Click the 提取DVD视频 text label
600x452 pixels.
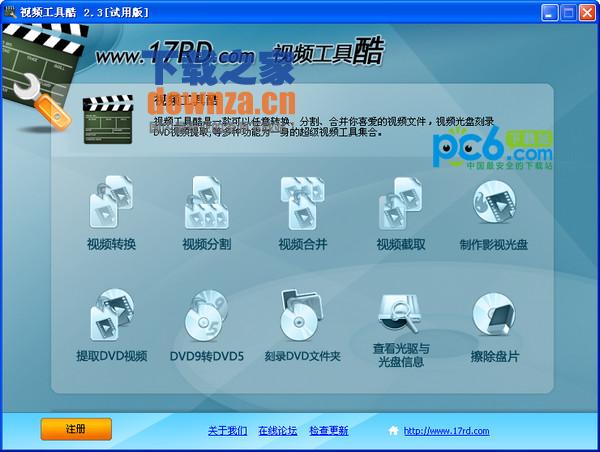point(111,356)
